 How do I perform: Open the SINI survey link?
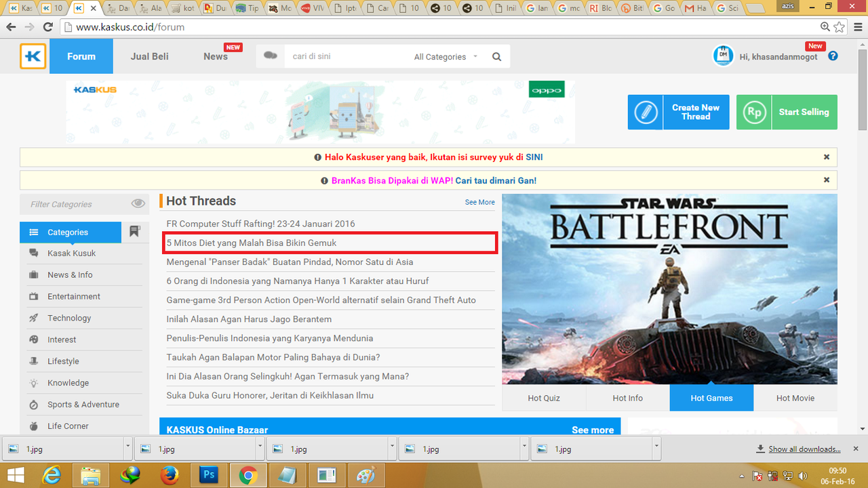[534, 157]
